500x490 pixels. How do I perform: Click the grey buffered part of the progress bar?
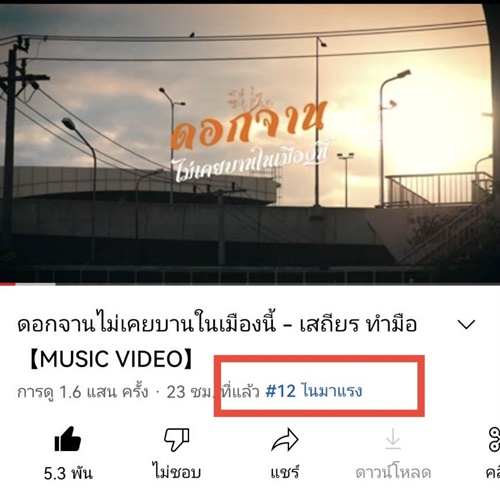coord(35,284)
